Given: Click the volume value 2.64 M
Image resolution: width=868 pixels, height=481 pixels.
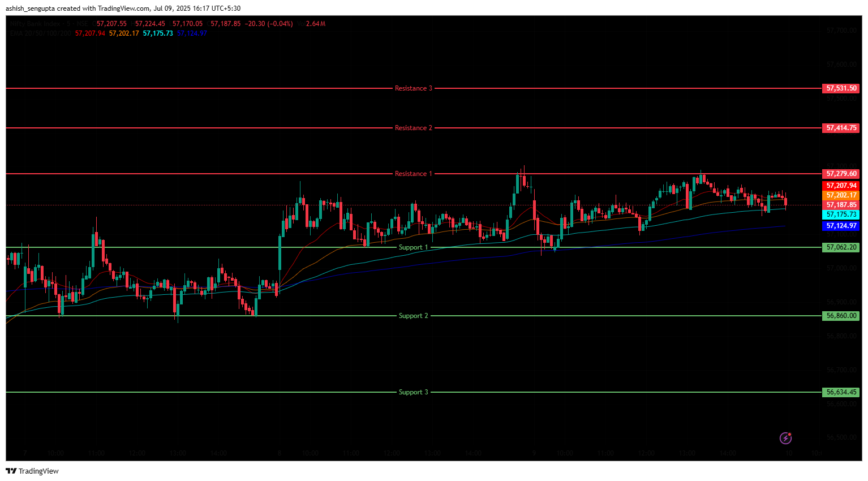Looking at the screenshot, I should pos(316,24).
